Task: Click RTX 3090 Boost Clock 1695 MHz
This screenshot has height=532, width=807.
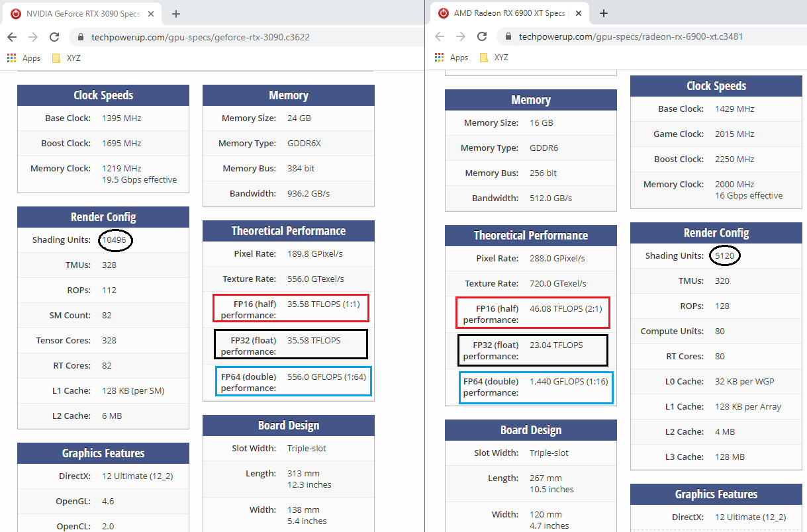Action: (122, 143)
